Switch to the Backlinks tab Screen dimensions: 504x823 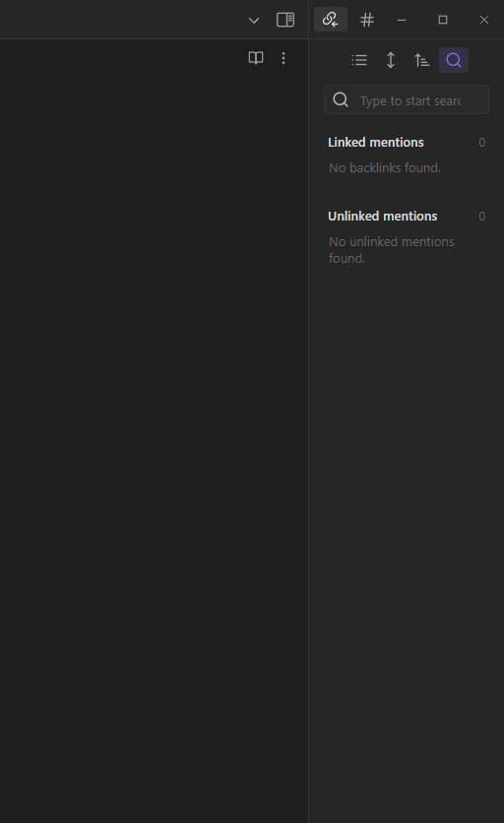coord(331,20)
